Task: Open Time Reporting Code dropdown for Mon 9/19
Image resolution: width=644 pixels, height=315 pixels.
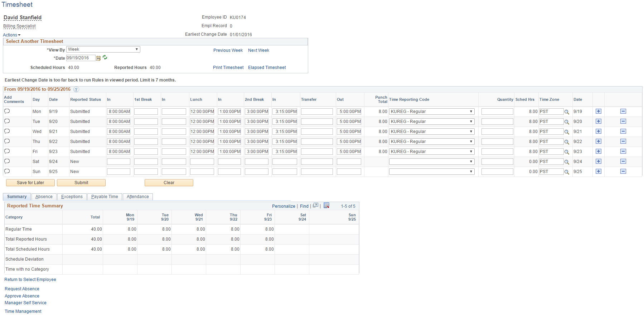Action: 432,112
